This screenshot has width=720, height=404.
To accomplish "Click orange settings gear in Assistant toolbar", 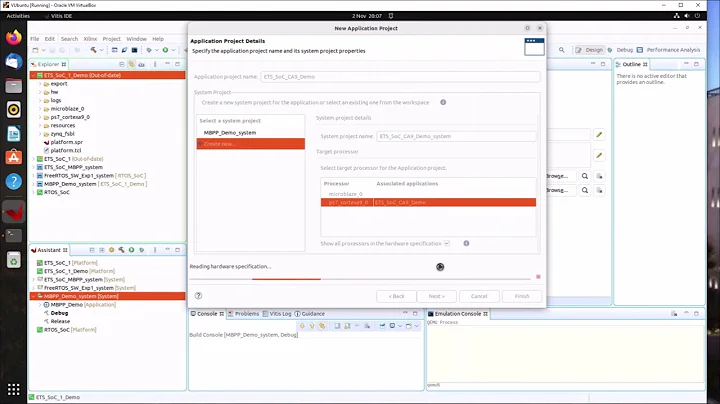I will click(x=112, y=250).
